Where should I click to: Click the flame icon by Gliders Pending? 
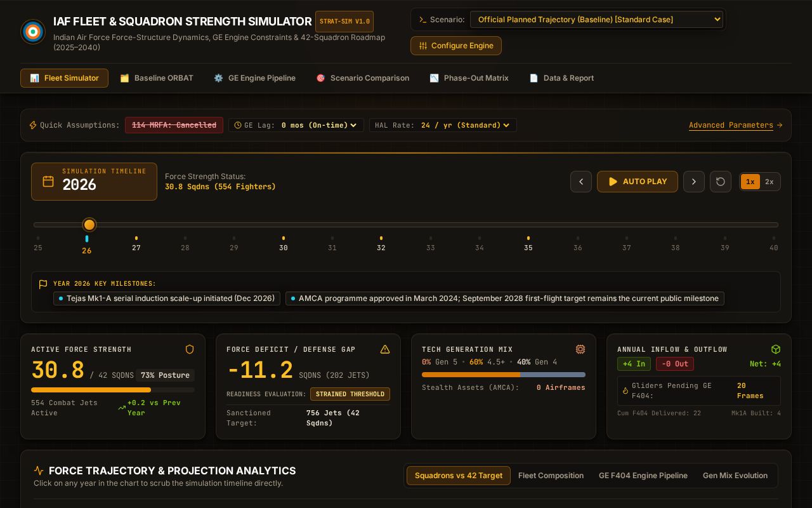(x=625, y=391)
